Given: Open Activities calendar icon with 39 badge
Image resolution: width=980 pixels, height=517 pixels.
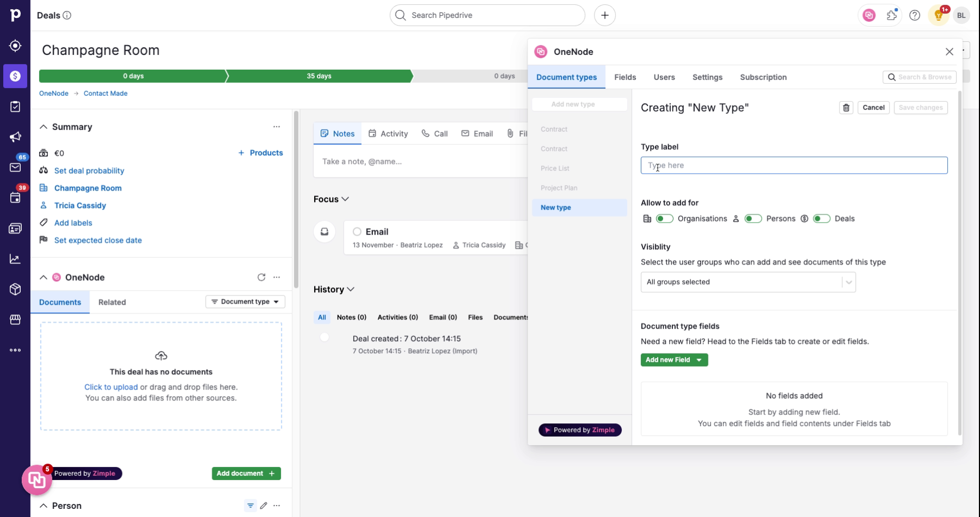Looking at the screenshot, I should coord(15,198).
